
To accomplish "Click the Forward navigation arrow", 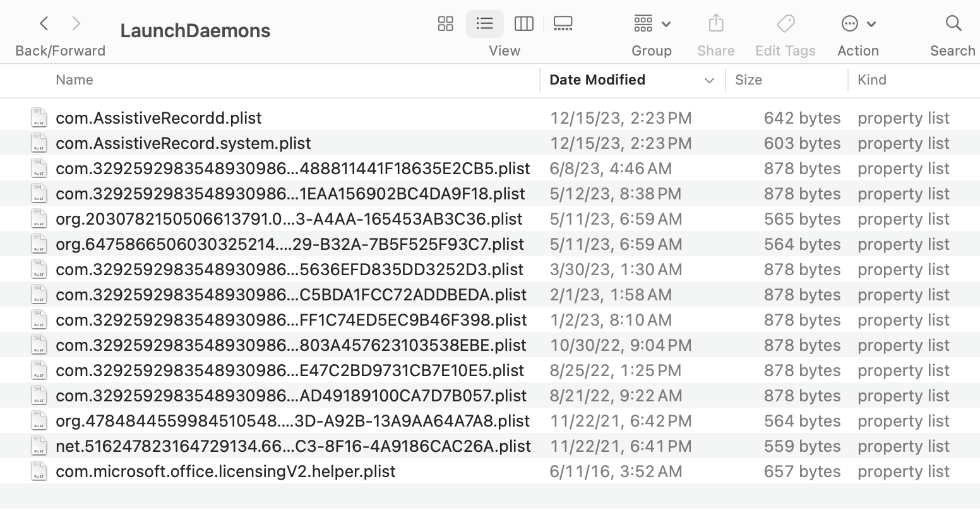I will 76,24.
